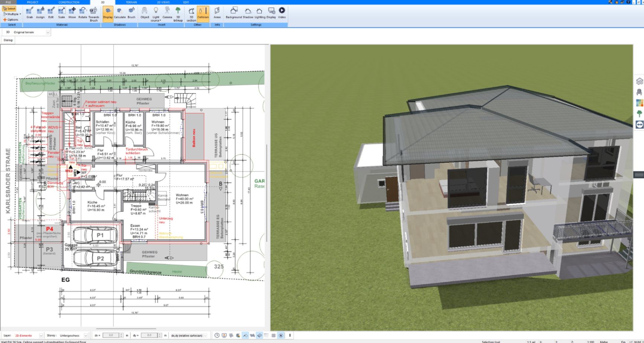Click the 1:100 scale in status bar
644x343 pixels.
pyautogui.click(x=590, y=342)
